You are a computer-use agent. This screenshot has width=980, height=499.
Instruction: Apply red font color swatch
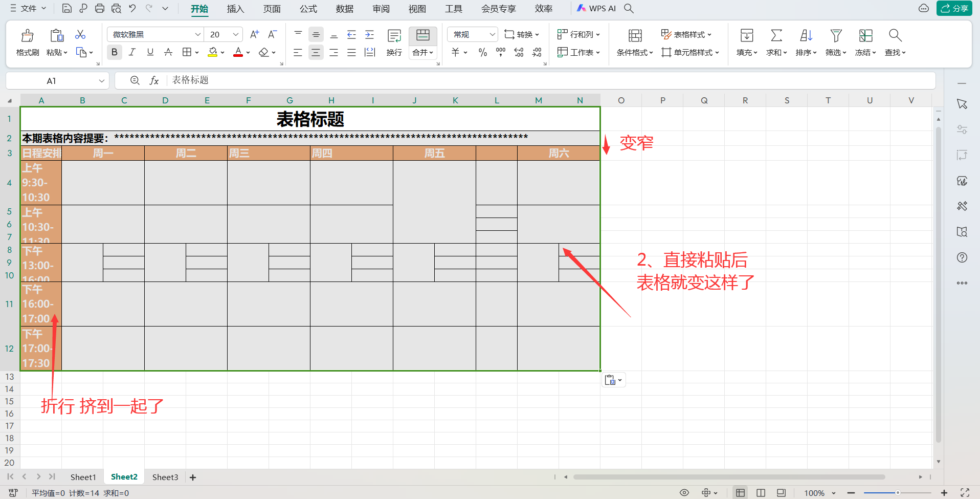point(238,52)
